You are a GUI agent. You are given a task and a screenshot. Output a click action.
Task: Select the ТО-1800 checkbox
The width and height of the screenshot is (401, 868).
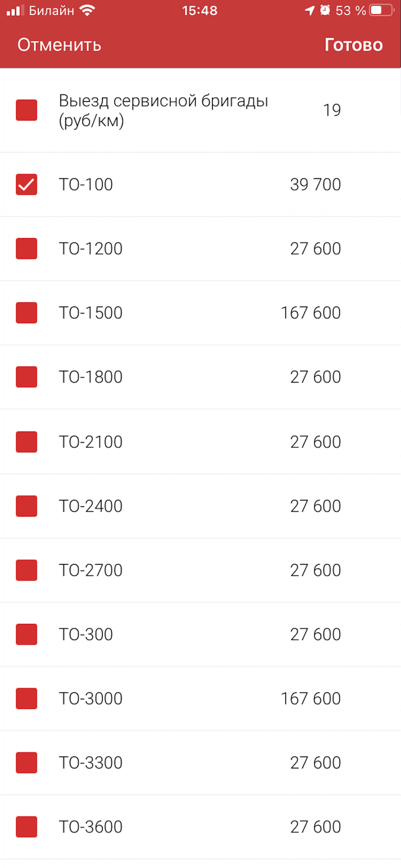(27, 377)
